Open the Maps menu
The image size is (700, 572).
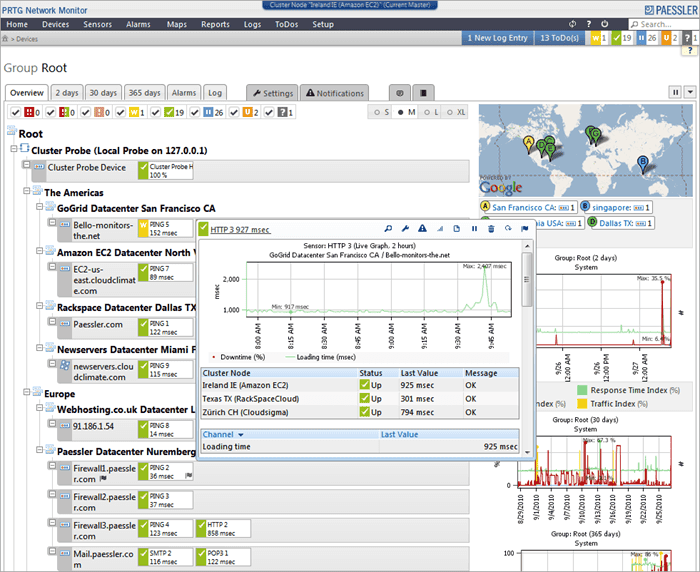pyautogui.click(x=177, y=24)
